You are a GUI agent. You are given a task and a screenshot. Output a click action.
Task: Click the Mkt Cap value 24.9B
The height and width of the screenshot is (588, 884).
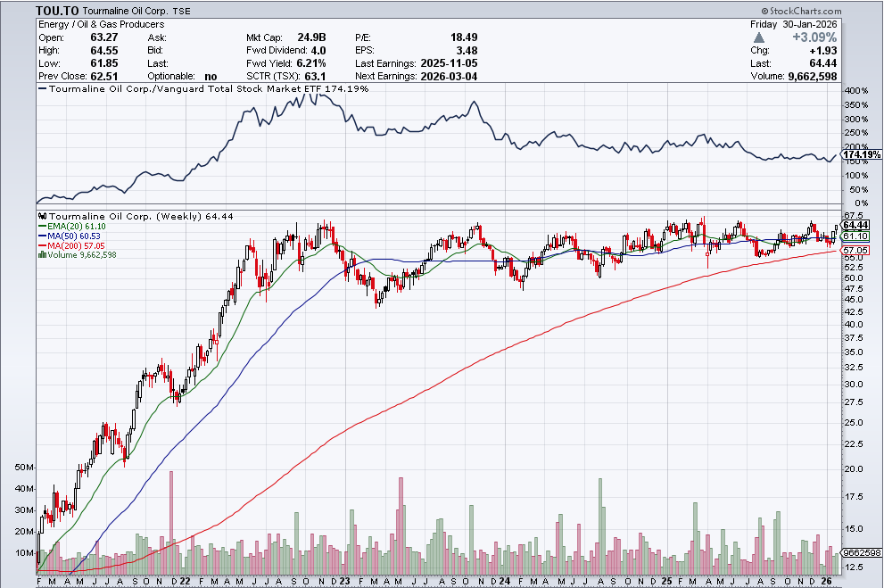tap(312, 37)
